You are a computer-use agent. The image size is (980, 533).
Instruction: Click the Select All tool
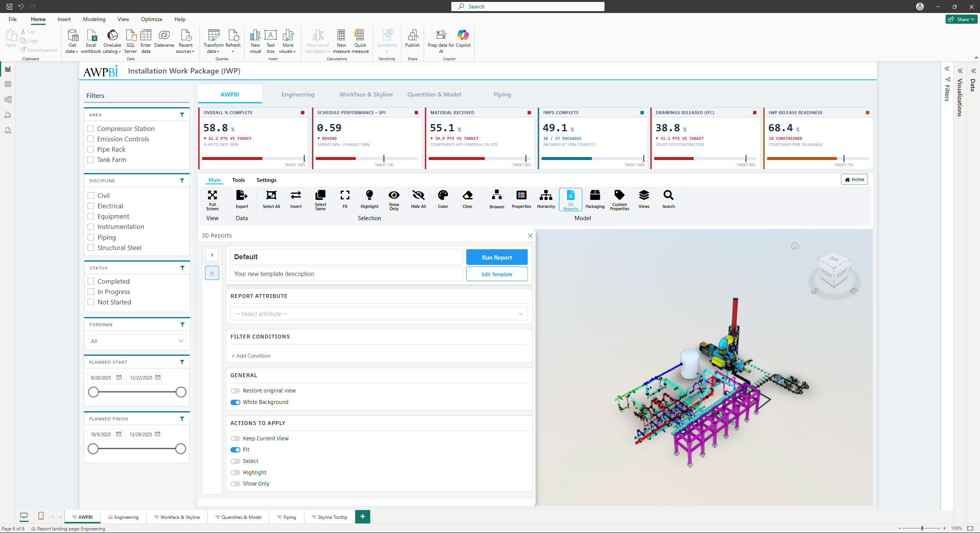[x=271, y=200]
